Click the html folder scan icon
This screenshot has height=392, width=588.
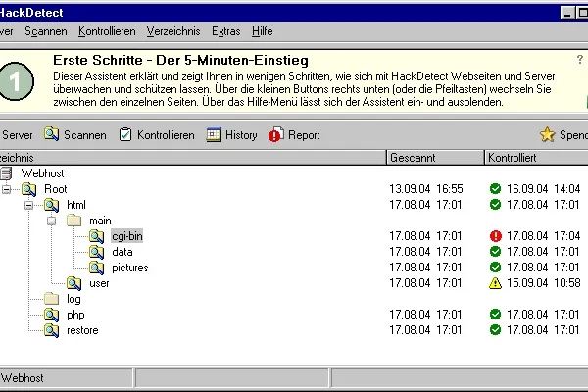51,205
